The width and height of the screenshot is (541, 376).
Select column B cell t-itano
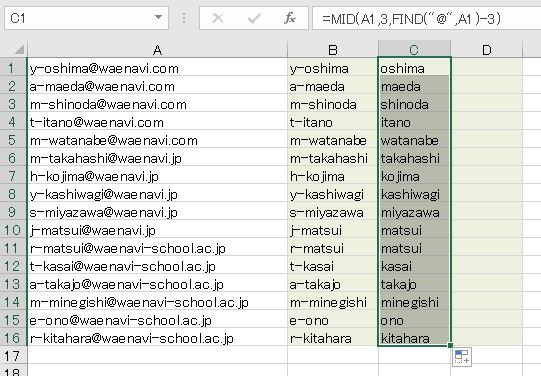[x=333, y=122]
